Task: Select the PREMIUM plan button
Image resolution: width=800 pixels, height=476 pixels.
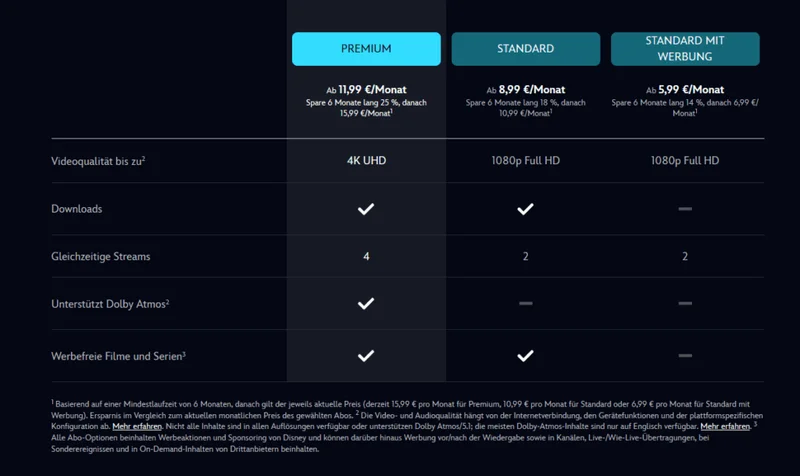Action: click(366, 49)
